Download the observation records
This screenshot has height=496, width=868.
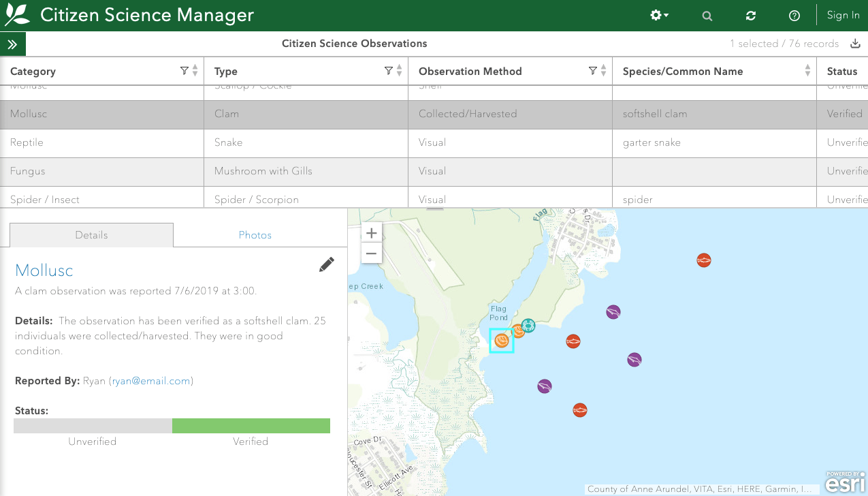[x=855, y=43]
